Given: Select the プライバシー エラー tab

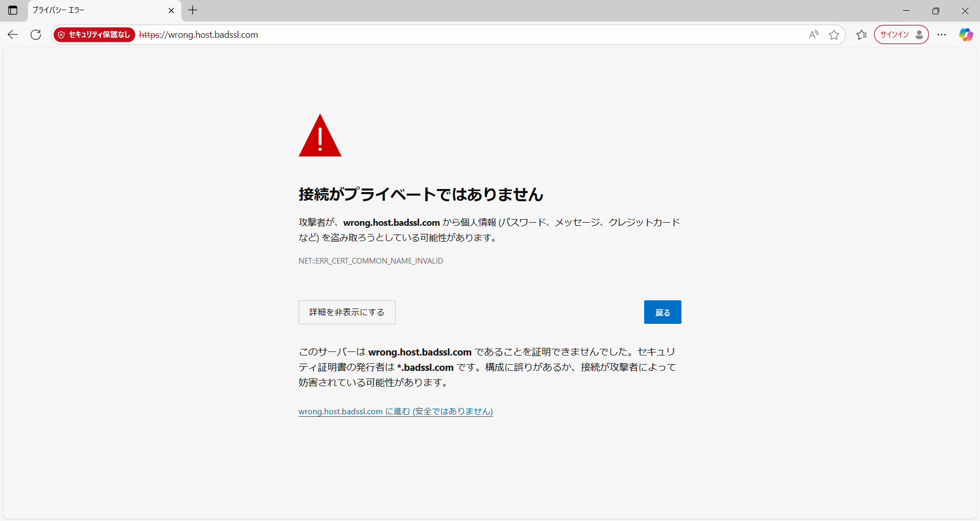Looking at the screenshot, I should pyautogui.click(x=97, y=10).
